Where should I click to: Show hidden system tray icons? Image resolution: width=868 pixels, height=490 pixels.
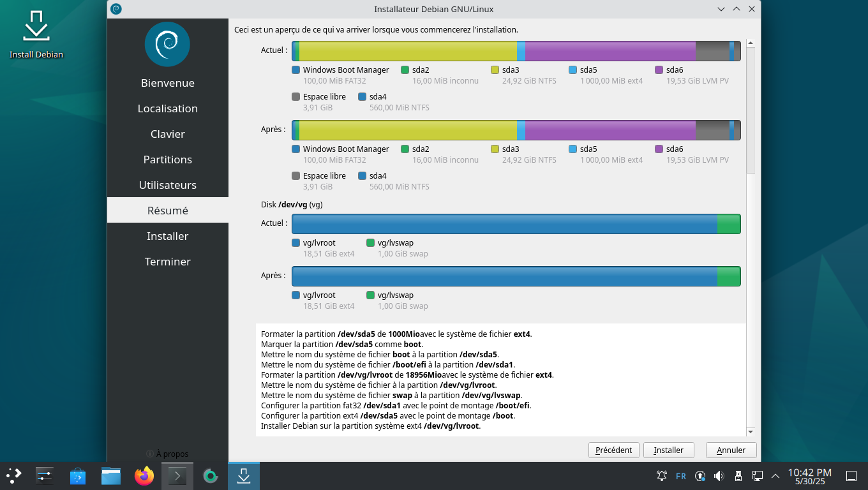tap(775, 476)
